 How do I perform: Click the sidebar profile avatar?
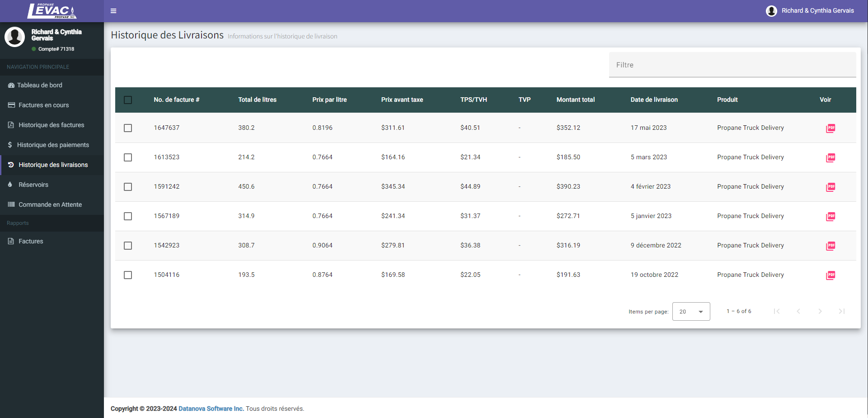coord(14,37)
